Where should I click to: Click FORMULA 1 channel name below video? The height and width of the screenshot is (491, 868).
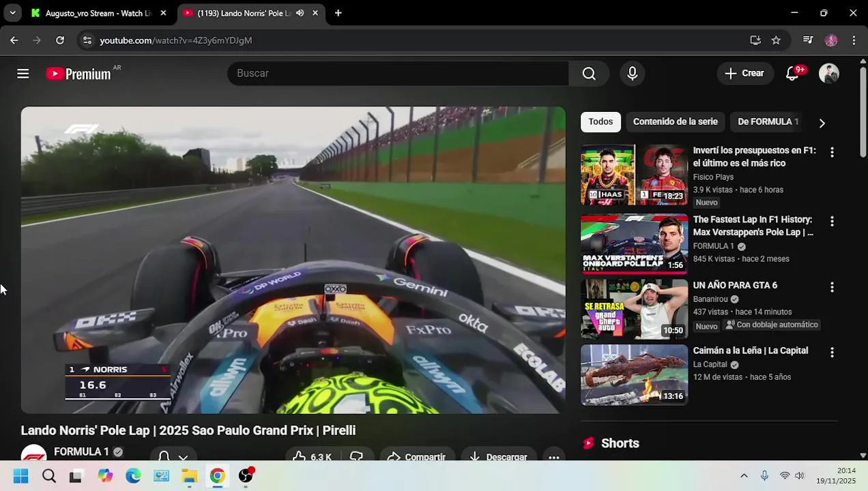coord(81,452)
